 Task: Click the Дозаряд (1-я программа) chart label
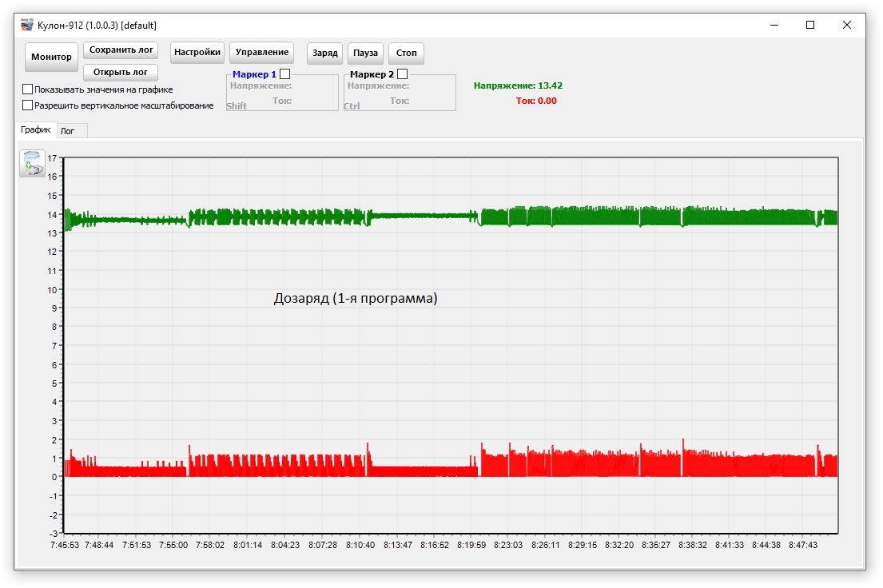click(356, 299)
